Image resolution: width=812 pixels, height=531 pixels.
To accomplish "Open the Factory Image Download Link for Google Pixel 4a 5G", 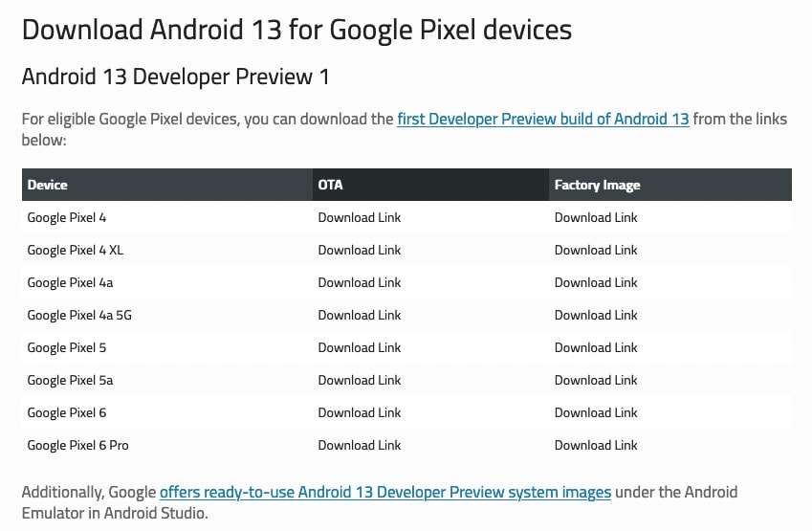I will [x=596, y=316].
